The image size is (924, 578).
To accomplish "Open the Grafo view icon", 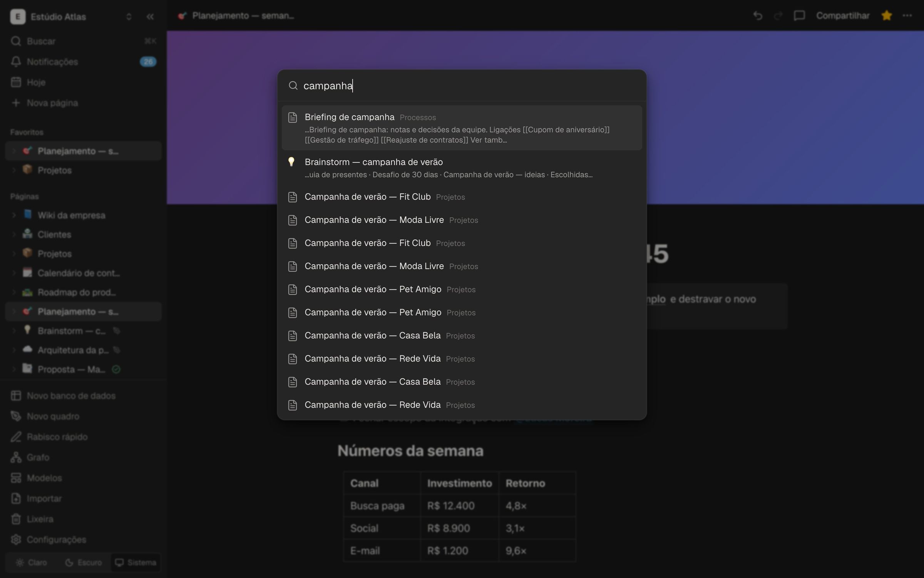I will tap(16, 457).
